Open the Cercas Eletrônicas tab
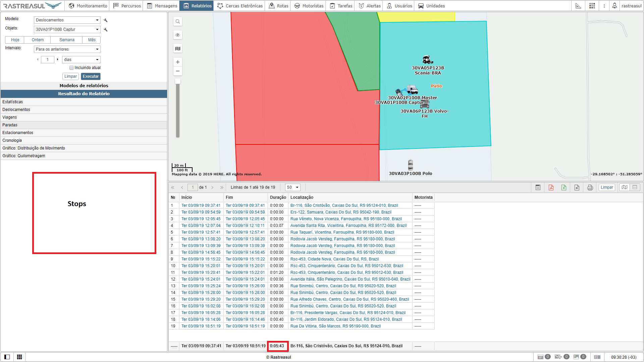The image size is (644, 362). pos(240,6)
